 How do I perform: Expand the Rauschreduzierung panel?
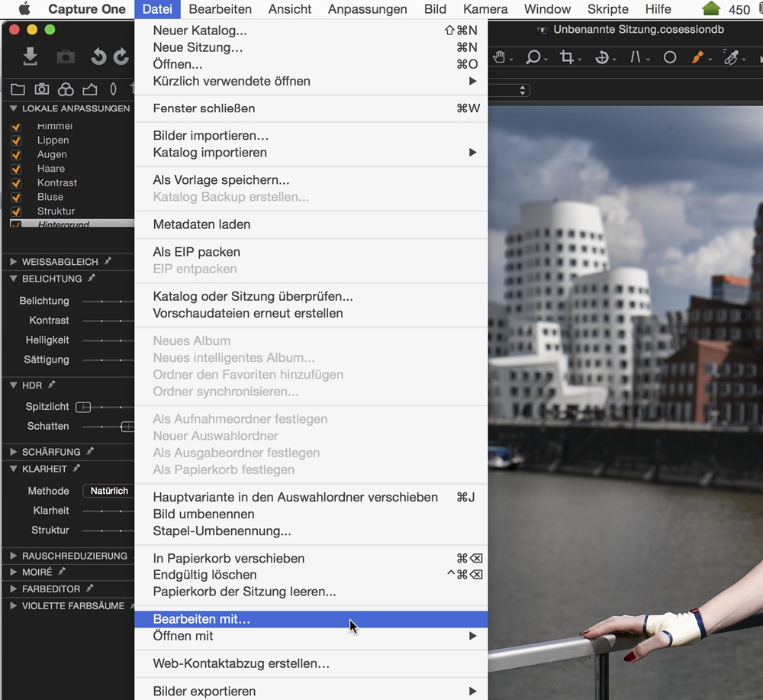(x=14, y=556)
